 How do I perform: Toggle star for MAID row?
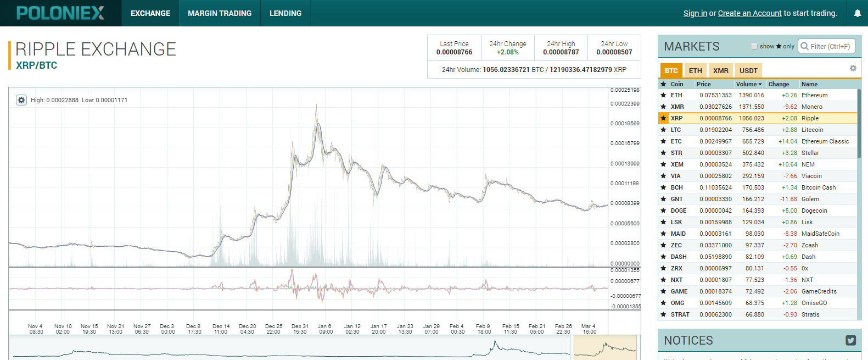click(x=663, y=234)
